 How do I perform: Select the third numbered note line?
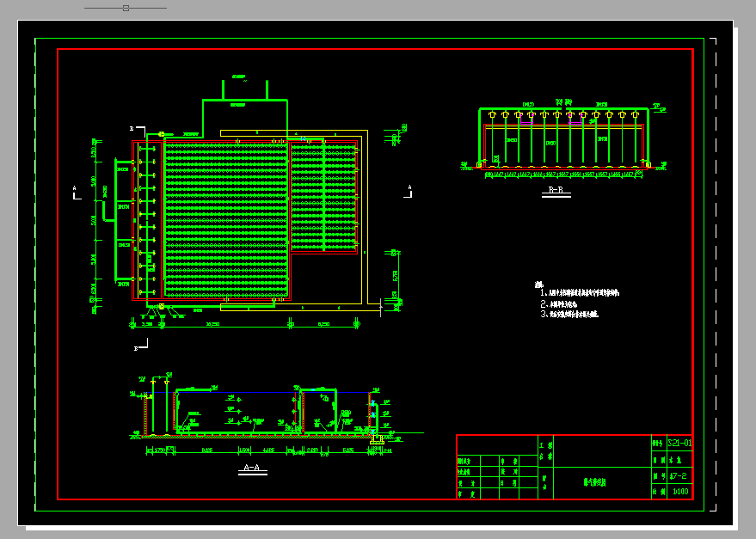pos(569,314)
